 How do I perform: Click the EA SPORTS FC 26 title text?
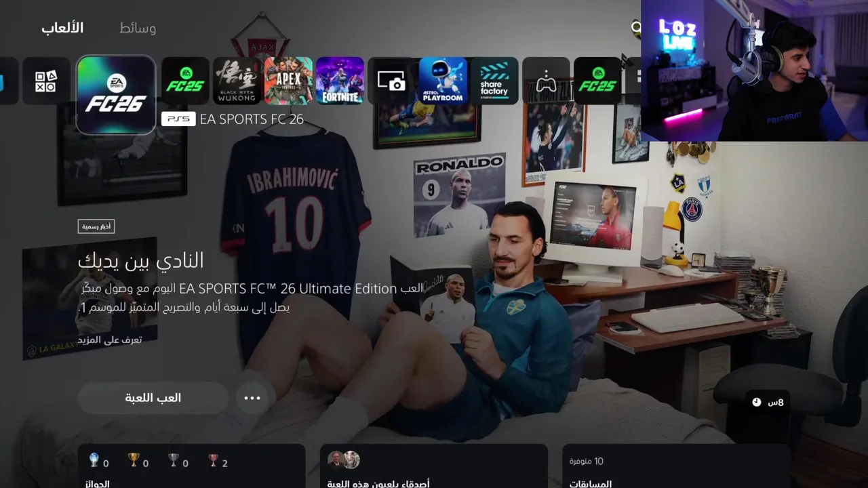click(252, 119)
